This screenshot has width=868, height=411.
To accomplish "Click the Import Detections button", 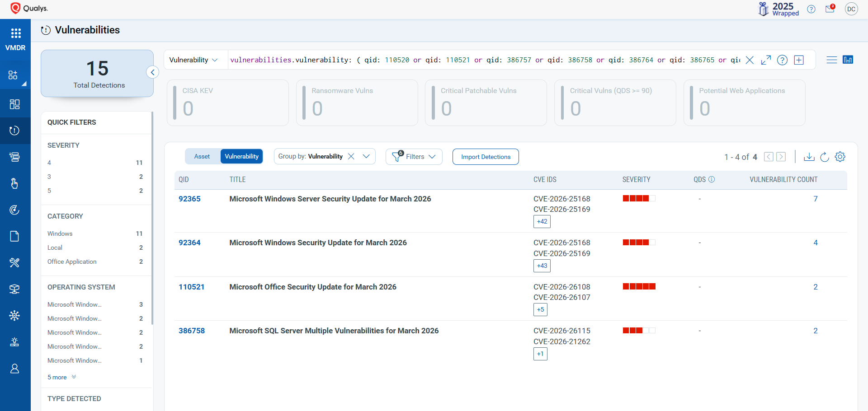I will [486, 157].
